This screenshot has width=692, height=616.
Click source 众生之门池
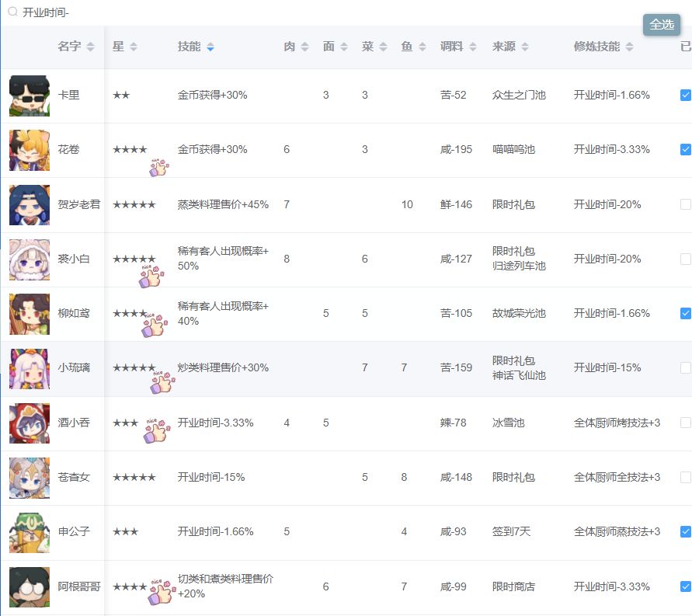point(519,95)
